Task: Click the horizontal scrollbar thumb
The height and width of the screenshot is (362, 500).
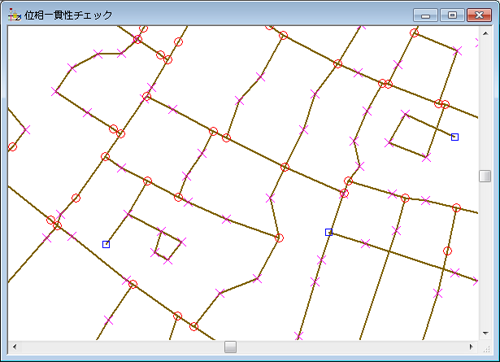Action: (230, 347)
